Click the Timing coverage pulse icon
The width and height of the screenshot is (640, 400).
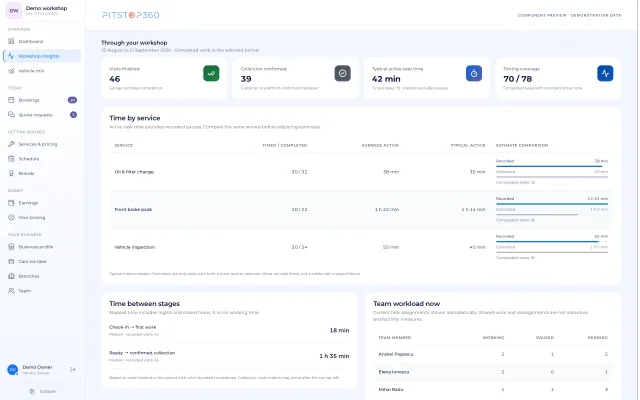coord(605,73)
